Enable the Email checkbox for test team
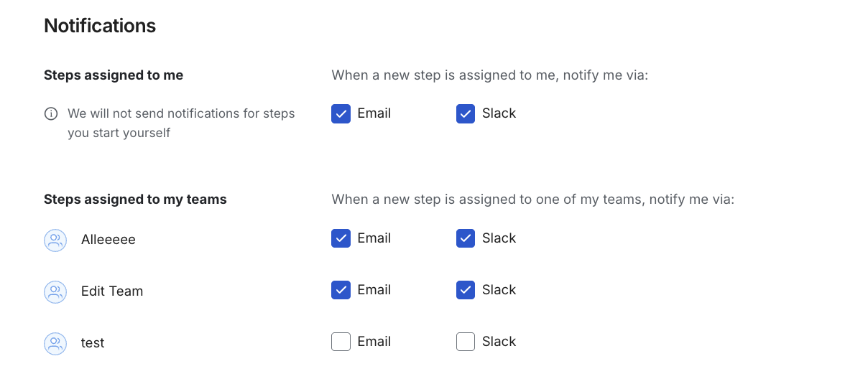This screenshot has width=868, height=379. click(341, 342)
